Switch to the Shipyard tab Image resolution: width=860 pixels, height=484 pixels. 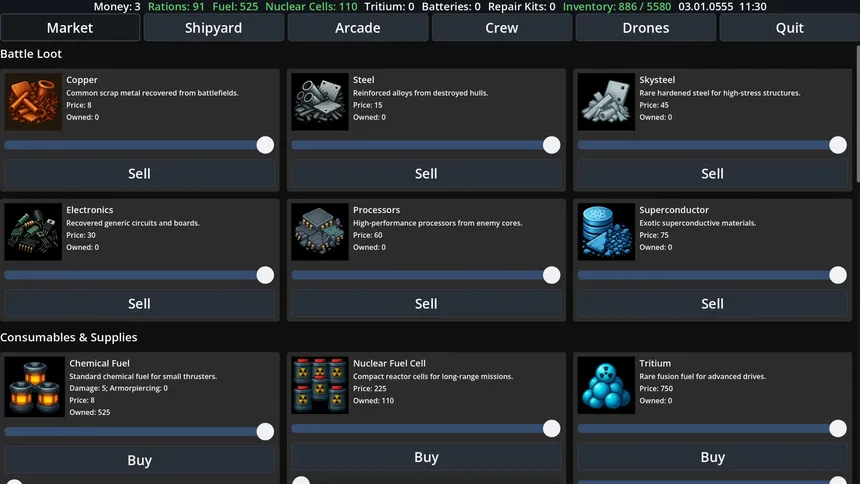tap(213, 28)
